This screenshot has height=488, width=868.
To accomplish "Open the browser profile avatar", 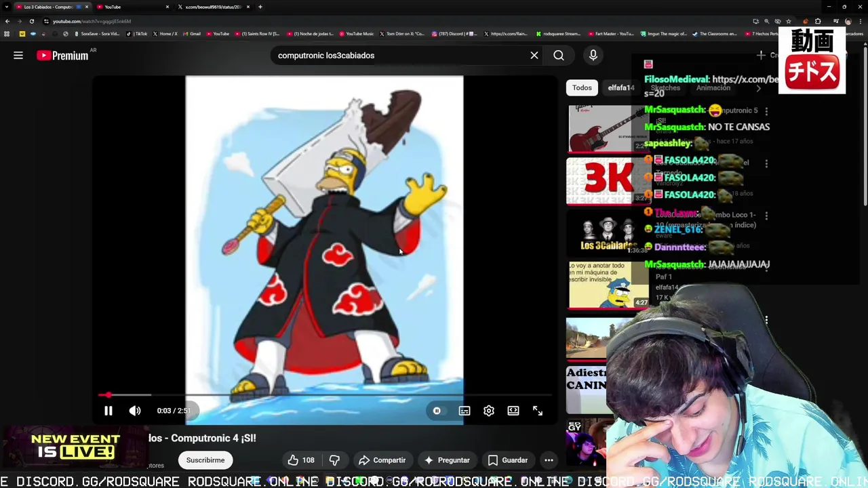I will (848, 21).
